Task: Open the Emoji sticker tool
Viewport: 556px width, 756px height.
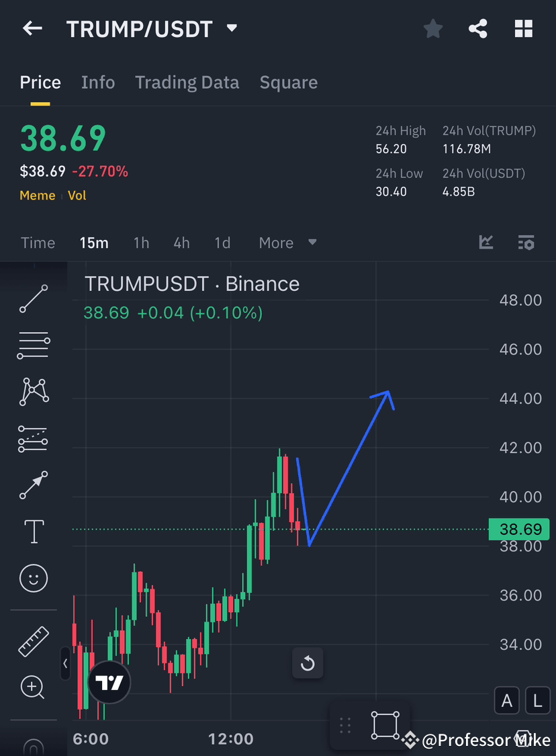Action: [x=33, y=578]
